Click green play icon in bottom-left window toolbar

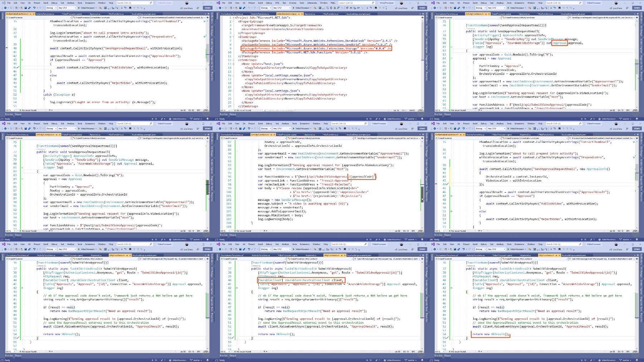[79, 249]
